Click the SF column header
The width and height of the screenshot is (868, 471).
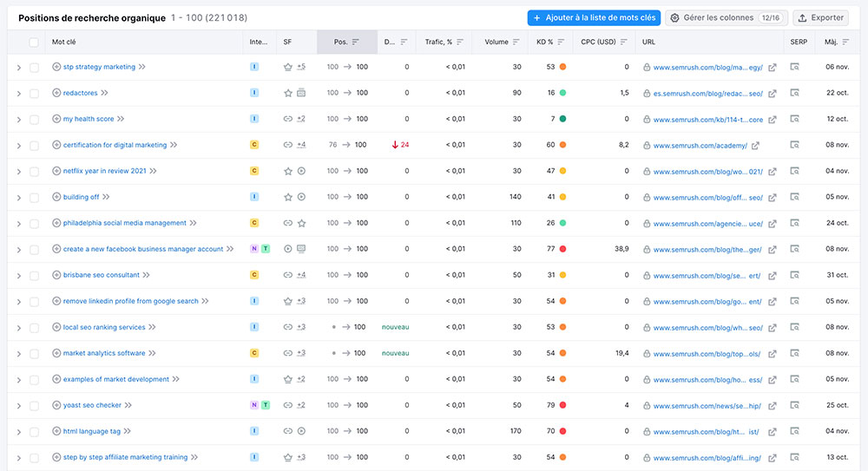(x=287, y=42)
